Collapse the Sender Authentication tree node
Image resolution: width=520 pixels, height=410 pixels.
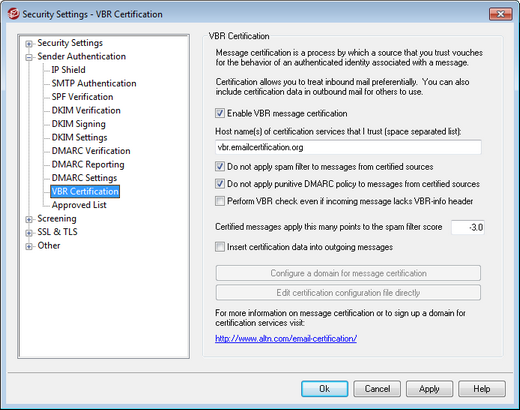(29, 57)
